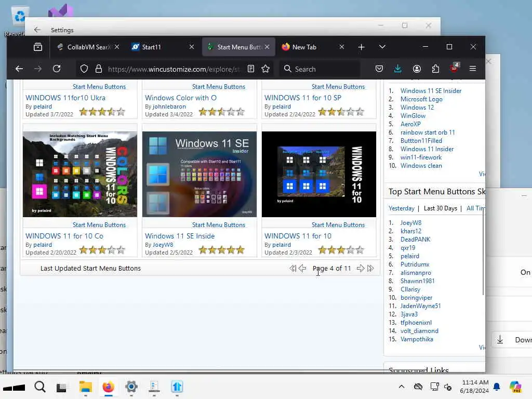Reload the page in Firefox
This screenshot has width=532, height=399.
click(x=57, y=69)
